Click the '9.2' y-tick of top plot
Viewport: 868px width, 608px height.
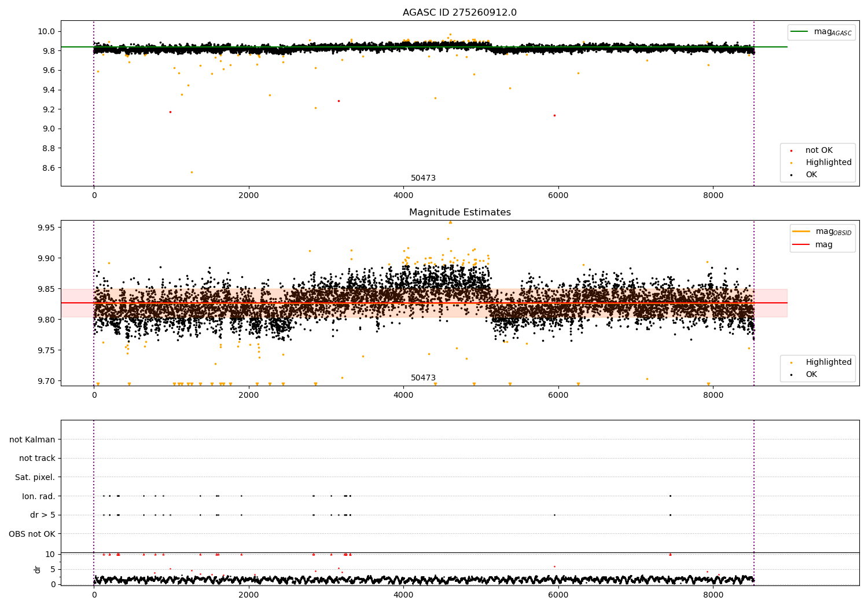pyautogui.click(x=49, y=109)
